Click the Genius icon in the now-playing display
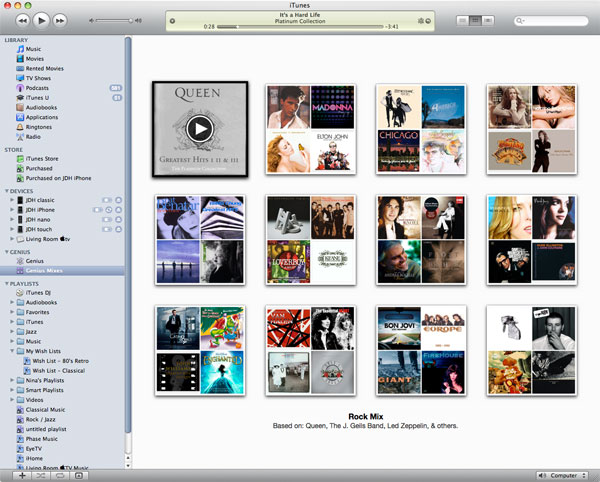This screenshot has width=600, height=482. (421, 21)
